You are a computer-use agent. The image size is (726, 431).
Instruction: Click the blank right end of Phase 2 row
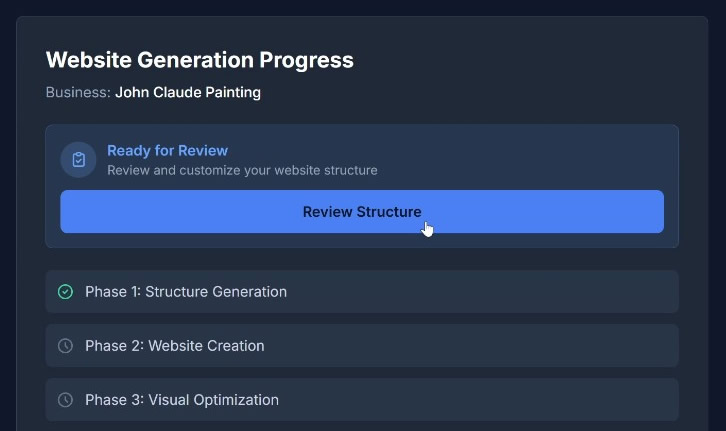coord(600,346)
